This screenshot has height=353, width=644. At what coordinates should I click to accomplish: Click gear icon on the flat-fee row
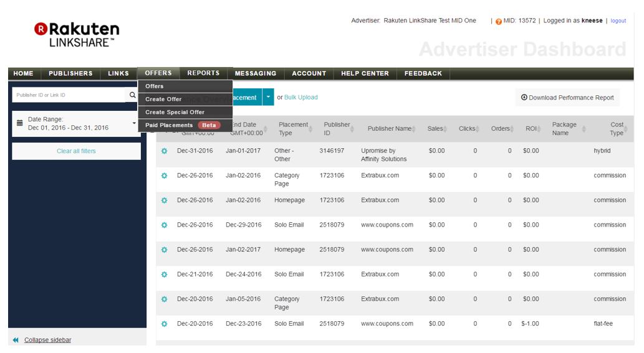tap(165, 324)
